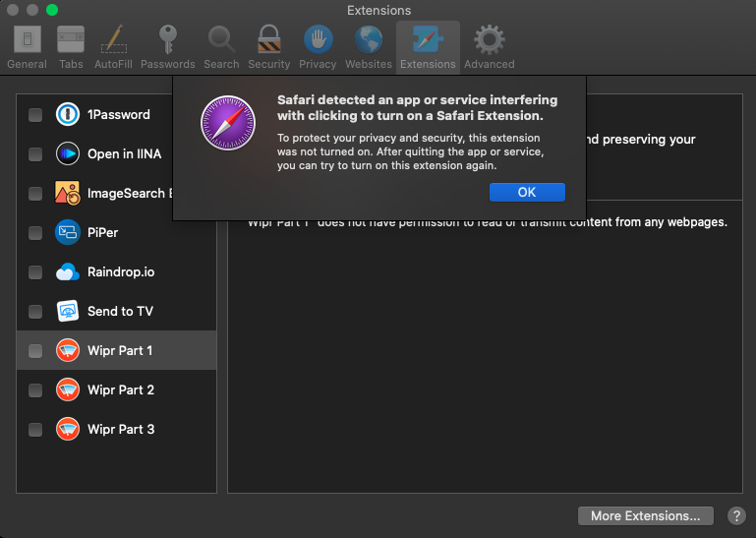The width and height of the screenshot is (756, 538).
Task: Enable the Wipr Part 2 checkbox
Action: 35,390
